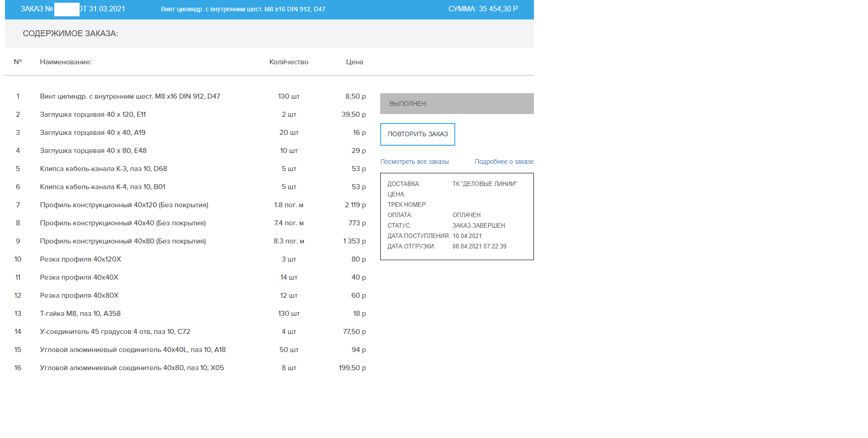868x438 pixels.
Task: Click the gray 'ВЫПОЛНЕН' status bar
Action: tap(457, 104)
